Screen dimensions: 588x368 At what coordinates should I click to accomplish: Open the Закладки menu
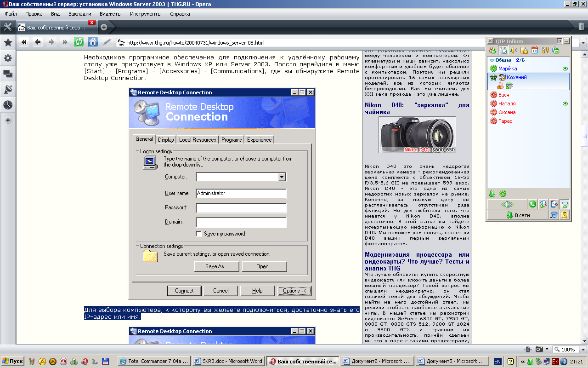79,14
